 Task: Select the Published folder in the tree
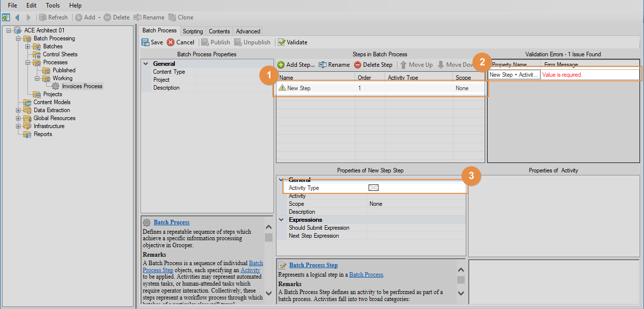(64, 70)
